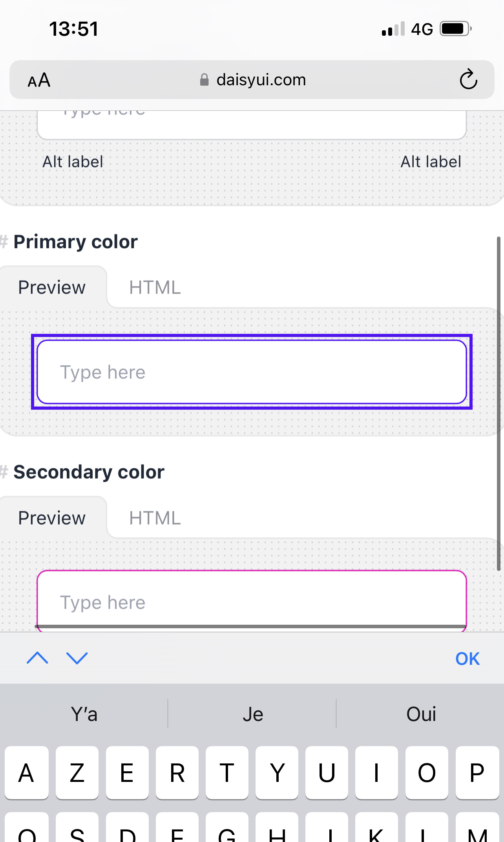Tap the daisyui.com address bar
Viewport: 504px width, 842px height.
[261, 80]
